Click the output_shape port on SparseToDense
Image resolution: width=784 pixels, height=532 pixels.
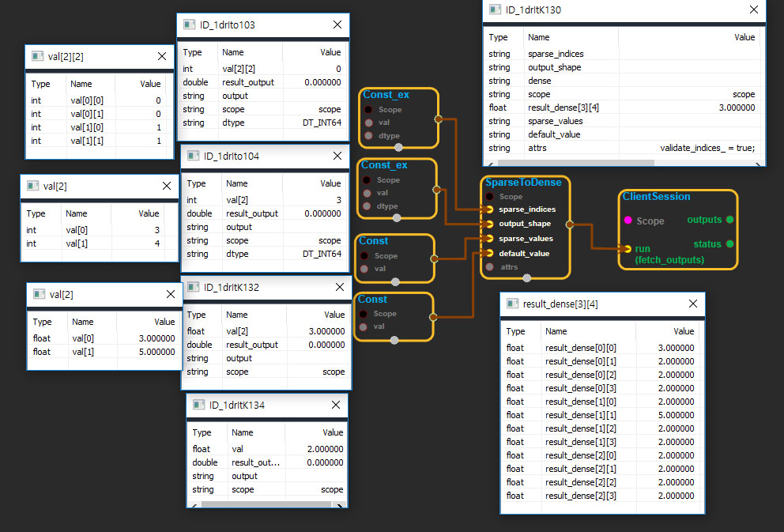click(x=490, y=224)
